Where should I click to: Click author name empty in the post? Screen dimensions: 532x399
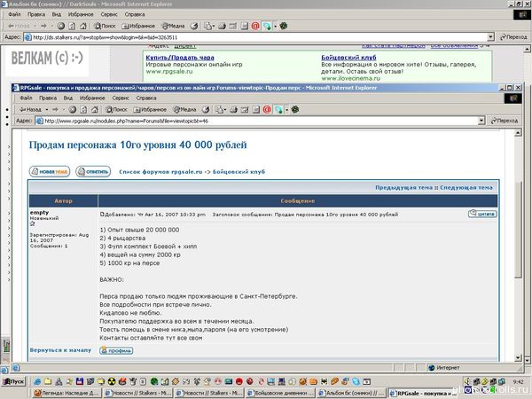pos(39,213)
